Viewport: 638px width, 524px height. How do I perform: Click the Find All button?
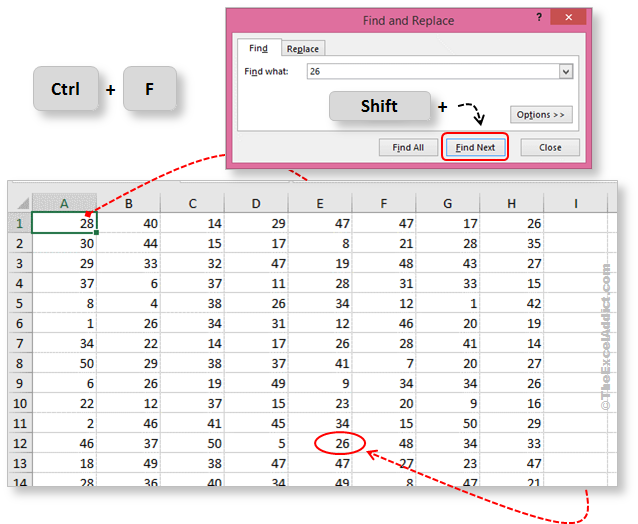(408, 147)
